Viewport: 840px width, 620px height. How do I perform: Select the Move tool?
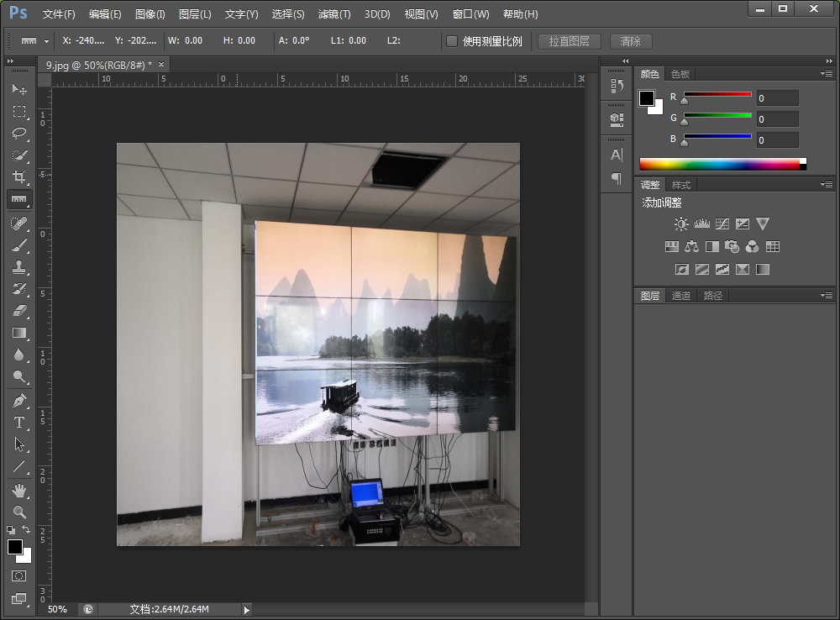(x=18, y=90)
